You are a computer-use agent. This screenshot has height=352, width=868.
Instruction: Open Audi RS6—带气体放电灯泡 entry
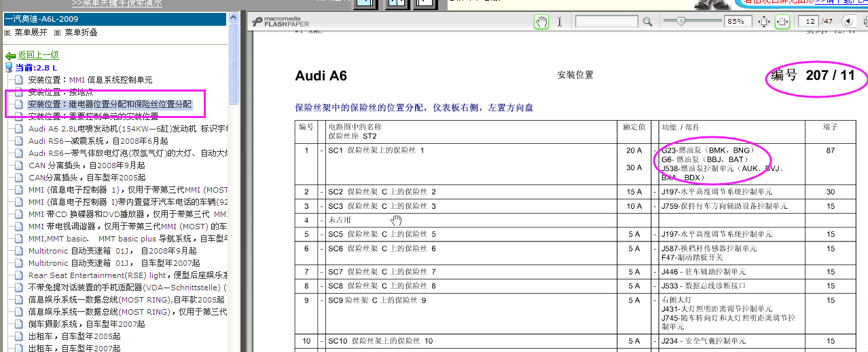pos(128,153)
